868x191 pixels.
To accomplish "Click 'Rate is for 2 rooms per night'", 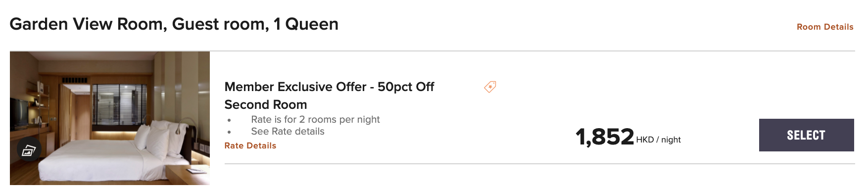I will coord(315,119).
